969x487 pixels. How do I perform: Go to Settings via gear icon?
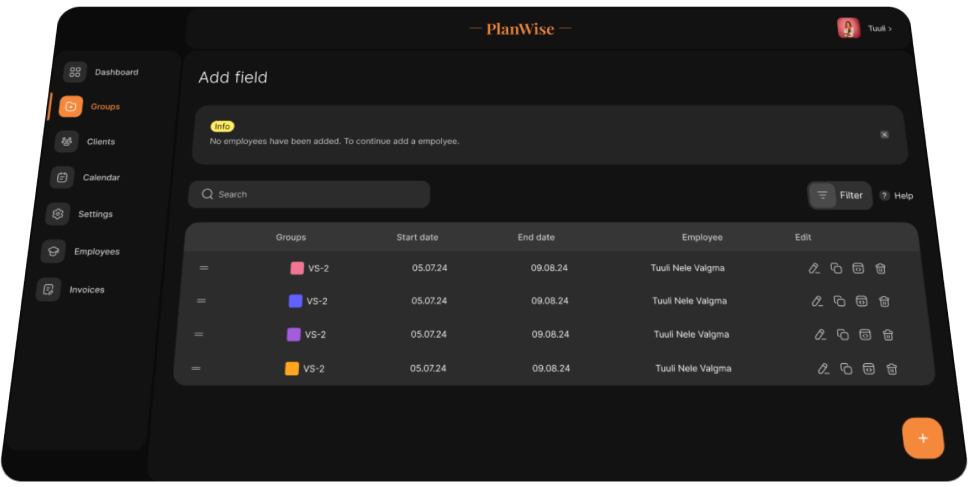(x=58, y=214)
